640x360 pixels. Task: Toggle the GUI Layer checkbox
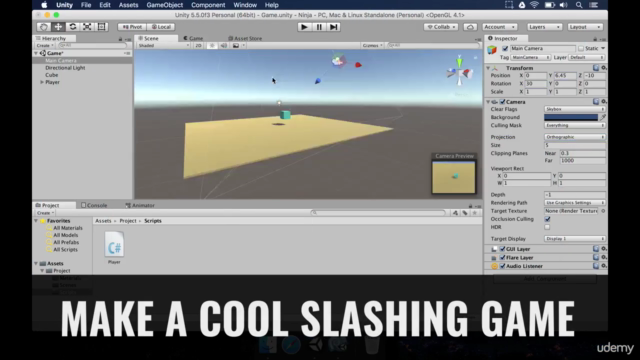(x=502, y=249)
